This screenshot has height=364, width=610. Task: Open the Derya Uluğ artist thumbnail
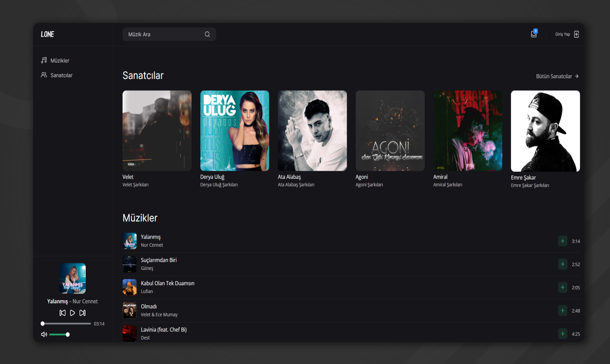click(x=235, y=131)
